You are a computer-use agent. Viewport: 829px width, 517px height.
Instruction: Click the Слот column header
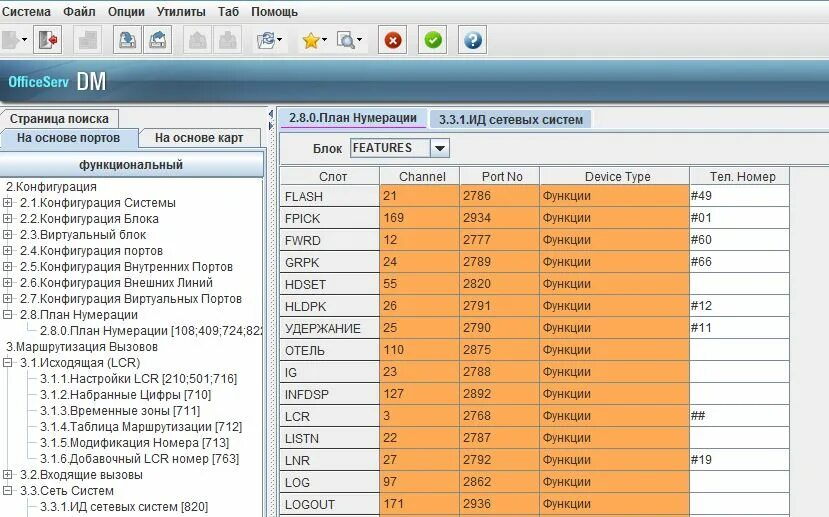click(x=329, y=176)
